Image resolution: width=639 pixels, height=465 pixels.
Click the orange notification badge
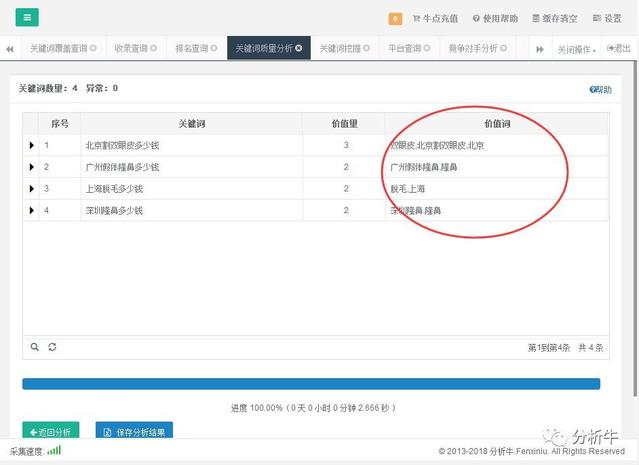[395, 18]
